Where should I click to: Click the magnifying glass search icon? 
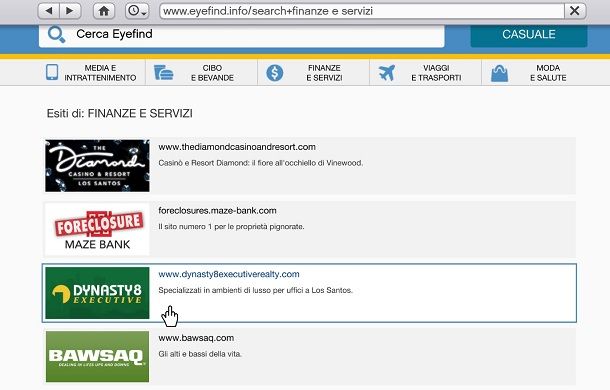pos(56,35)
